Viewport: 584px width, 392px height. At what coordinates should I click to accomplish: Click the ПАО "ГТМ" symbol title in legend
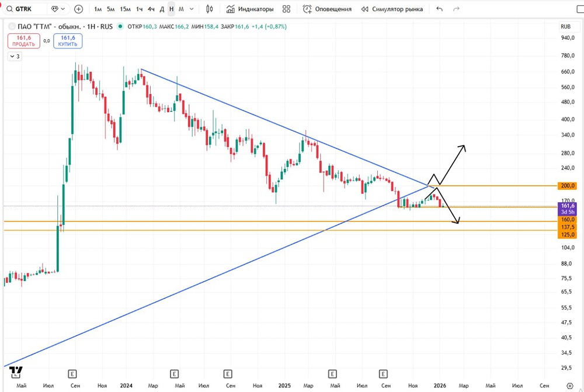(65, 26)
